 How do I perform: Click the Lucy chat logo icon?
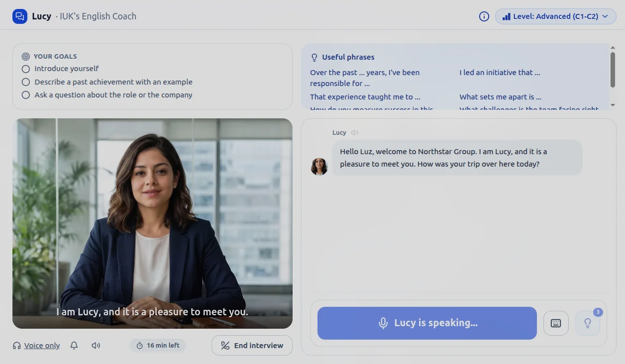click(x=20, y=16)
